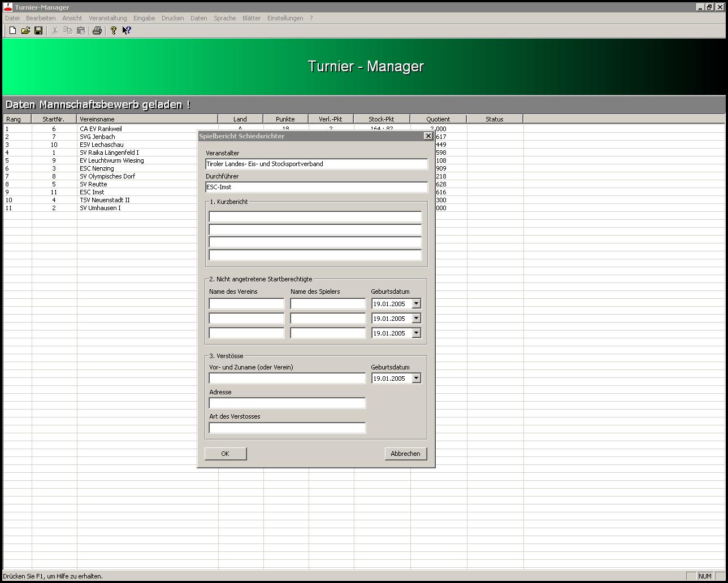This screenshot has width=728, height=583.
Task: Click the Cut scissors toolbar icon
Action: [55, 31]
